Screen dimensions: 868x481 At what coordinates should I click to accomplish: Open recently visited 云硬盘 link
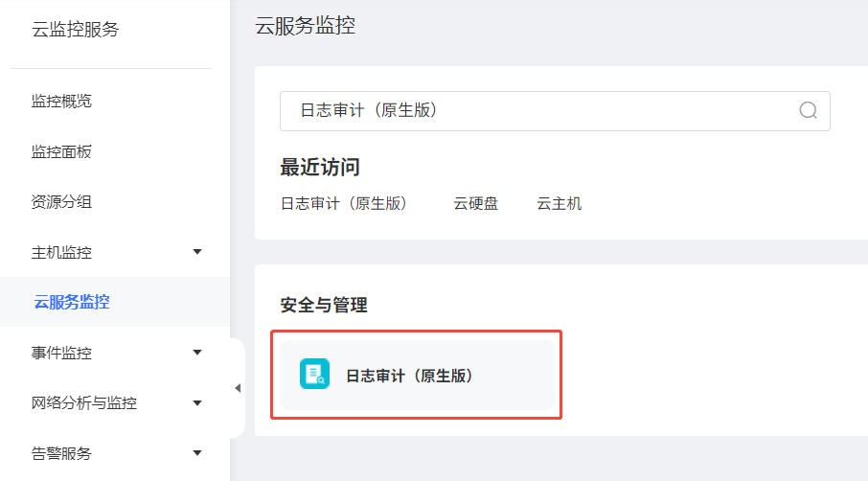[476, 204]
